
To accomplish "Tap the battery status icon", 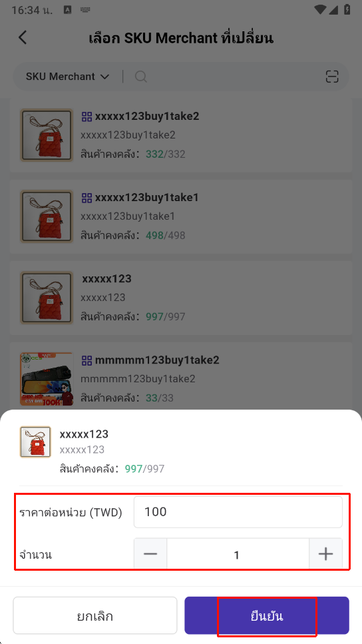I will pos(347,9).
